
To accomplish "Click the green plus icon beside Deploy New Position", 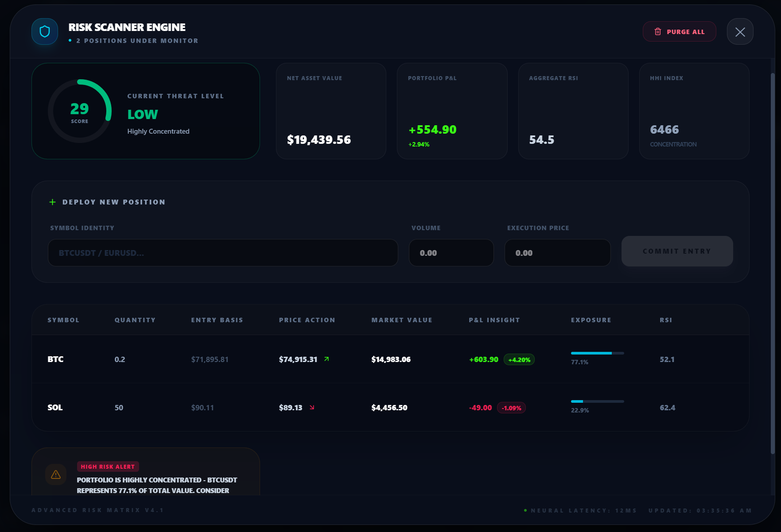I will point(52,202).
